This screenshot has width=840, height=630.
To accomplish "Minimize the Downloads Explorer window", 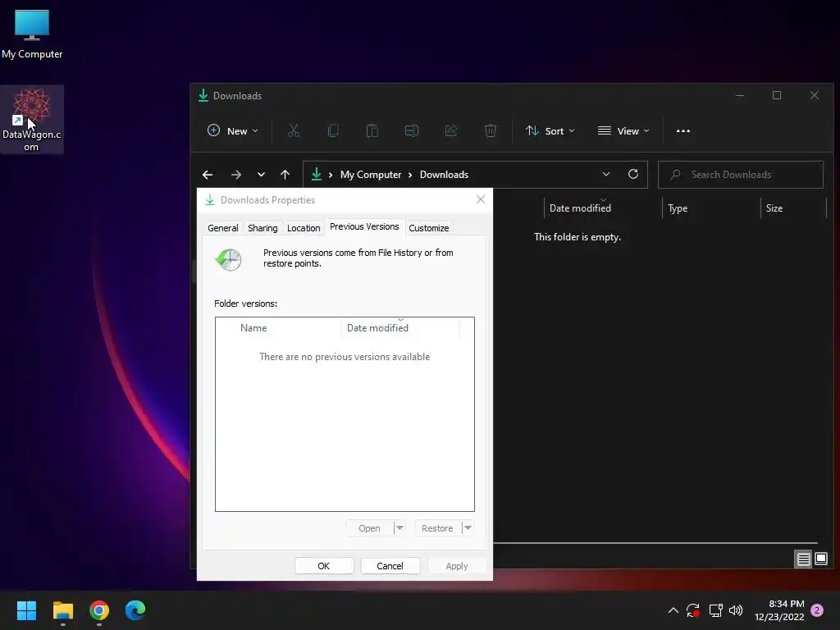I will (740, 95).
